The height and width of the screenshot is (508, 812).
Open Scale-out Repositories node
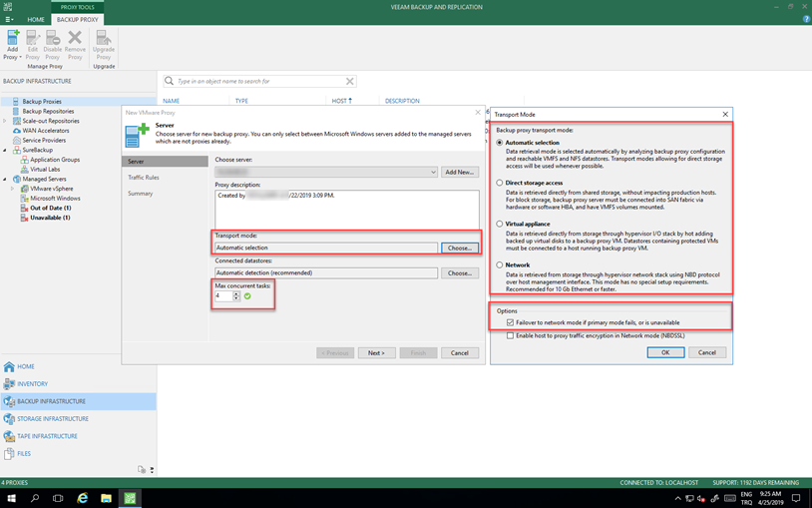click(50, 121)
